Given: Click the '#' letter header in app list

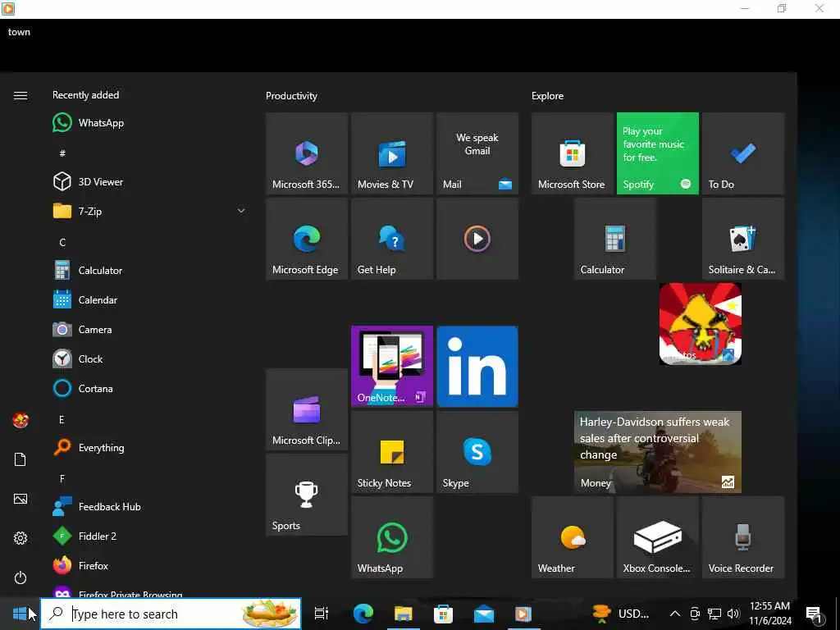Looking at the screenshot, I should click(62, 153).
